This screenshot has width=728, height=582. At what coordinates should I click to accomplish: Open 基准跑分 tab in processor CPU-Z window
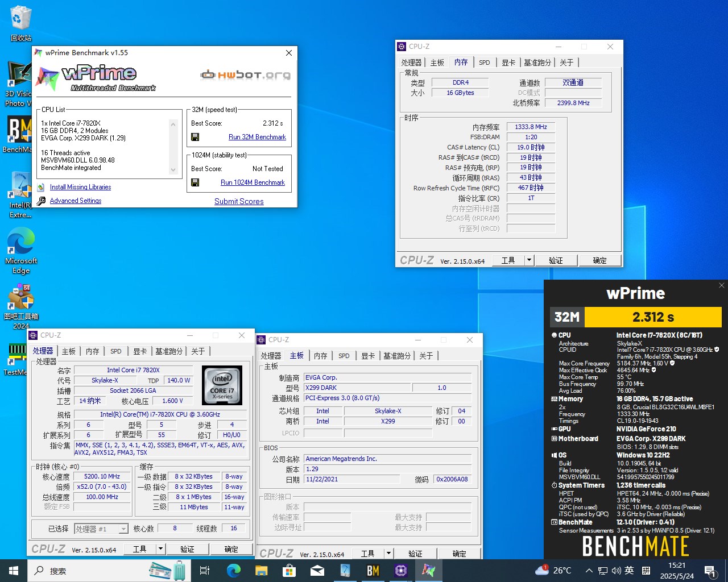[x=169, y=351]
